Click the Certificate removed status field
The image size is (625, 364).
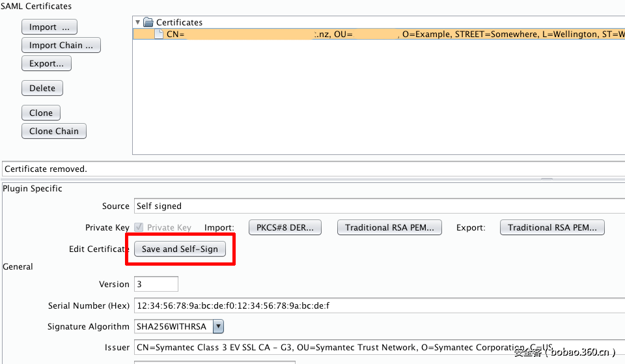pos(313,169)
